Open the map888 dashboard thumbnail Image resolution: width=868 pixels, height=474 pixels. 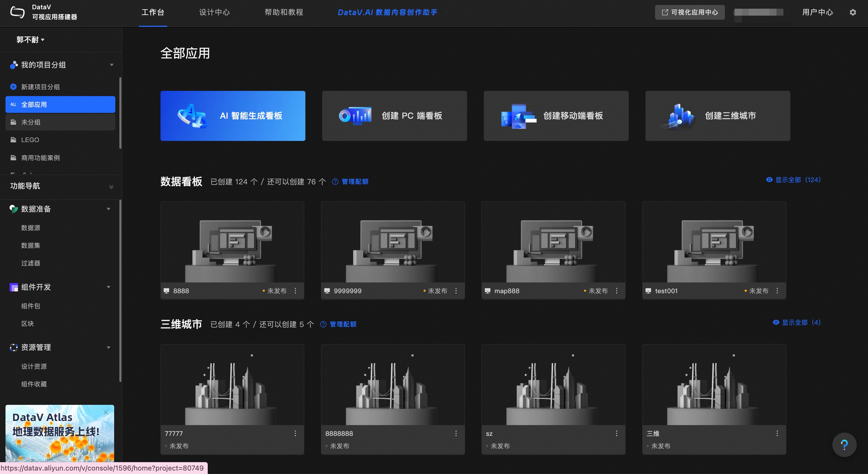pos(553,242)
